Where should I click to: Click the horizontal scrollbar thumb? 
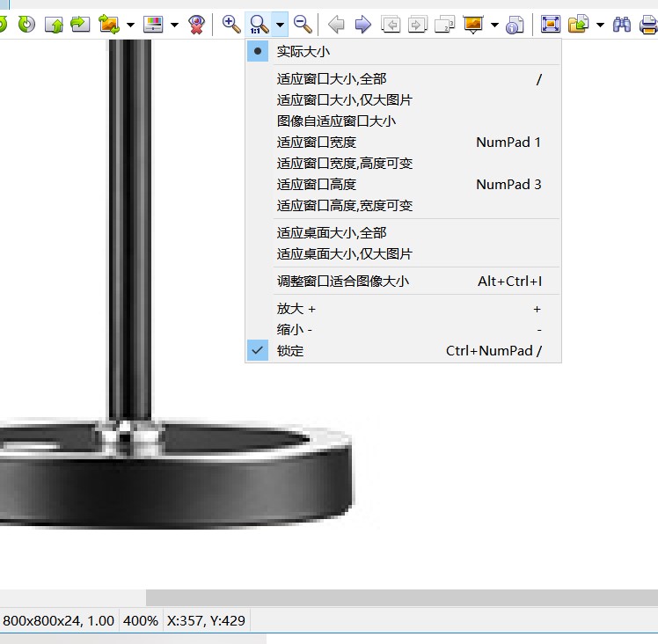pyautogui.click(x=402, y=597)
